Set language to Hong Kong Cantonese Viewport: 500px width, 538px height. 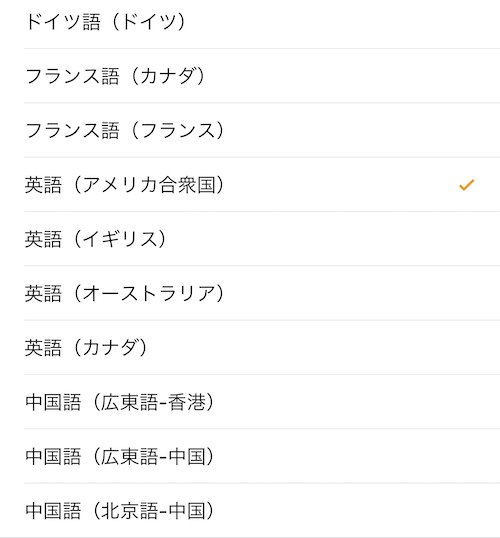pos(262,402)
